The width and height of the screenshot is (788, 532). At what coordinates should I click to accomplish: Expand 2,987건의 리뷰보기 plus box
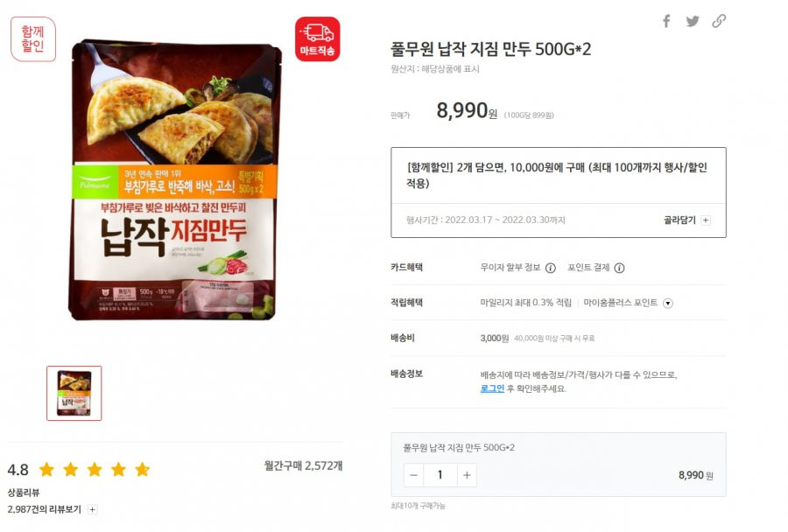point(93,509)
